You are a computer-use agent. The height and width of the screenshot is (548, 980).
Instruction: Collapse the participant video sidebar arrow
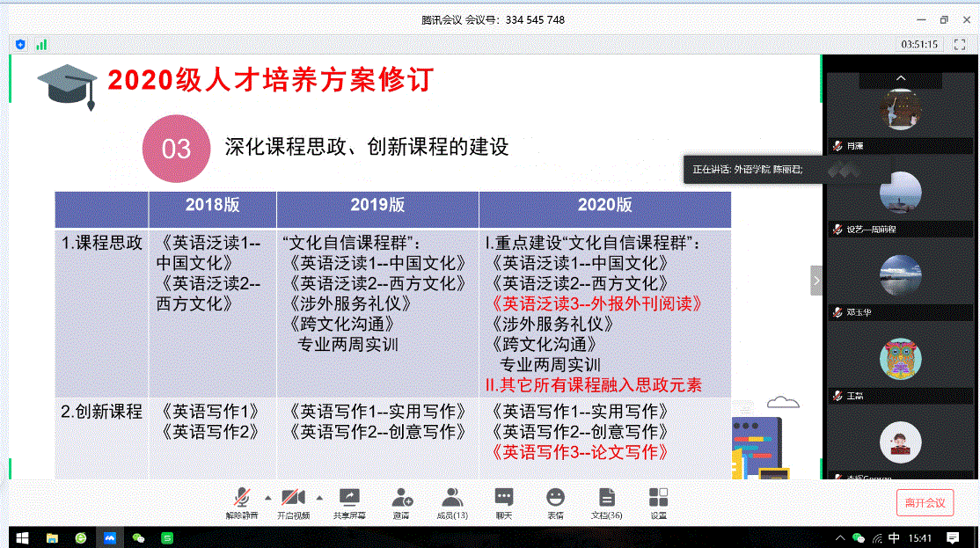tap(815, 281)
